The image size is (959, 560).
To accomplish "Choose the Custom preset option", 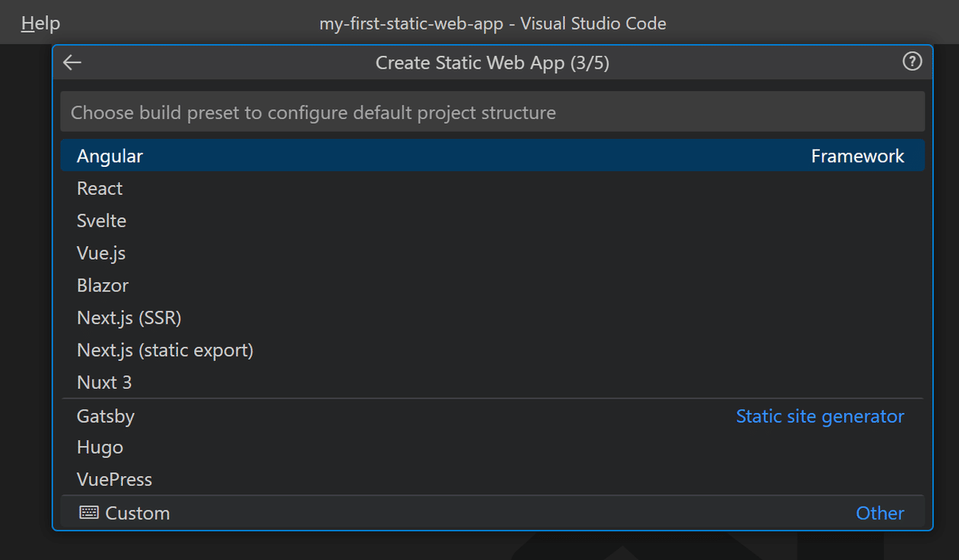I will tap(137, 513).
